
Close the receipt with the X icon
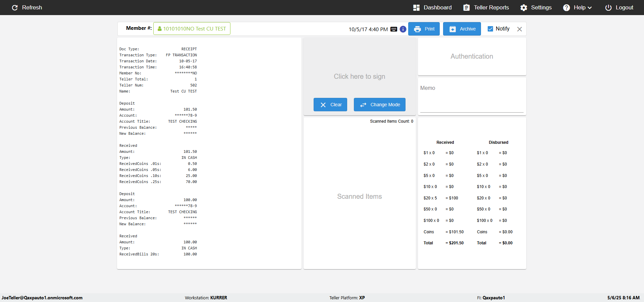520,29
